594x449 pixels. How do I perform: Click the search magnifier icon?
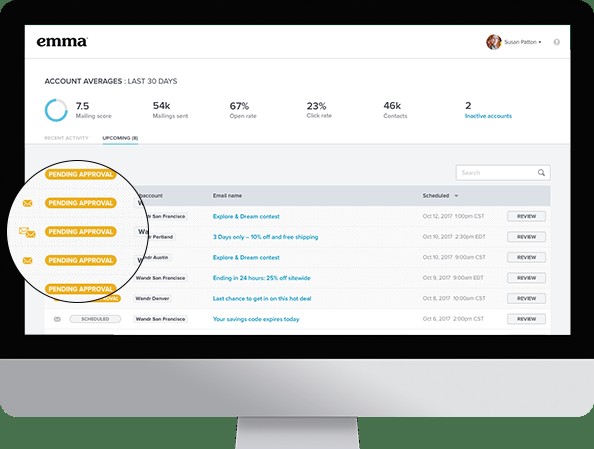point(541,173)
